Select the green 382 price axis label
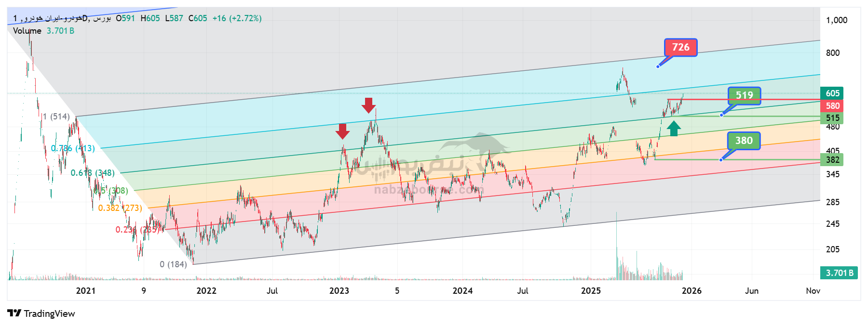 pyautogui.click(x=832, y=160)
